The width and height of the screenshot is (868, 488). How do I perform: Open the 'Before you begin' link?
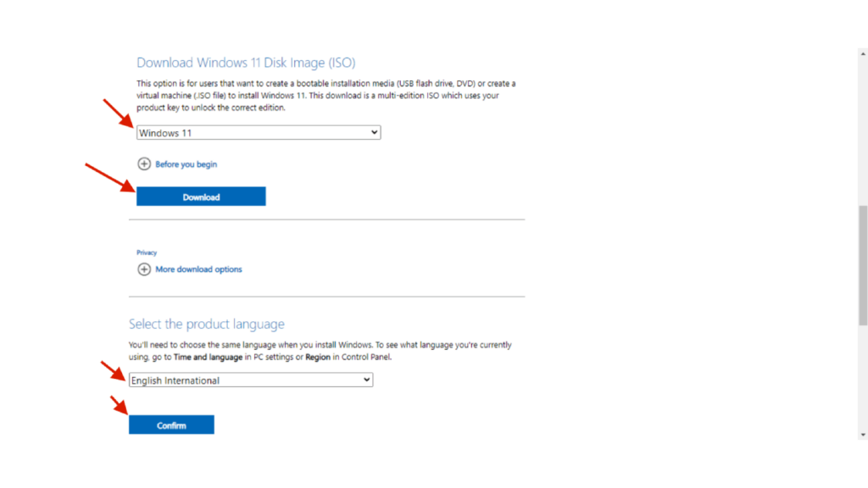186,164
